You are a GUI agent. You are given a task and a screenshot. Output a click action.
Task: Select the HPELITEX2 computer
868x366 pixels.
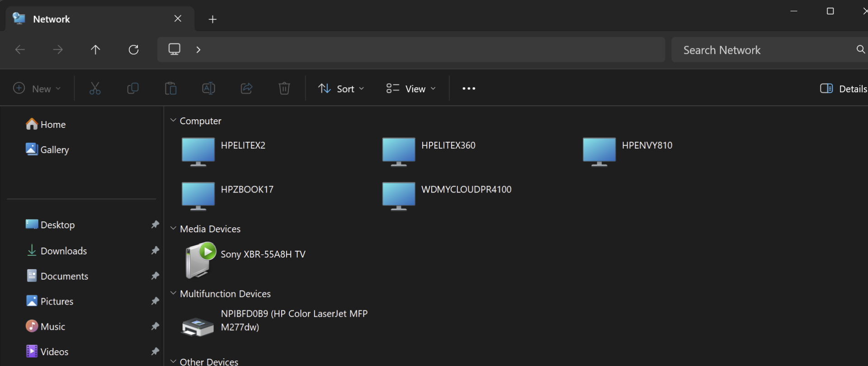(224, 152)
